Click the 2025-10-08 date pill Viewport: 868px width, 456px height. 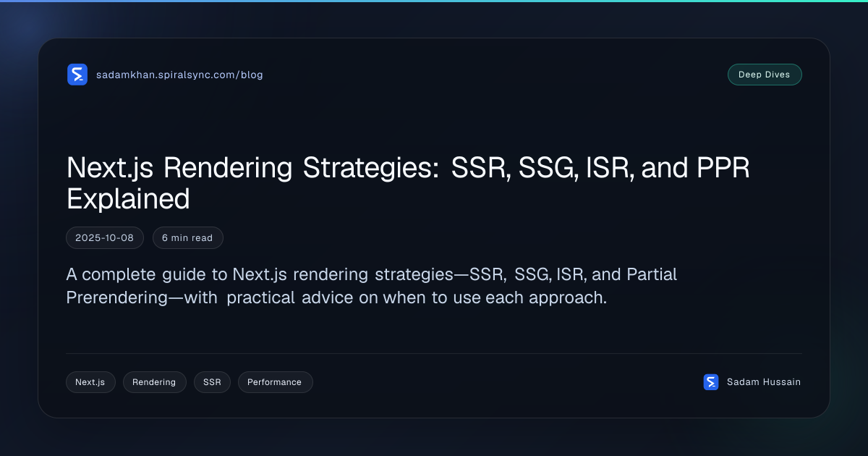coord(105,237)
